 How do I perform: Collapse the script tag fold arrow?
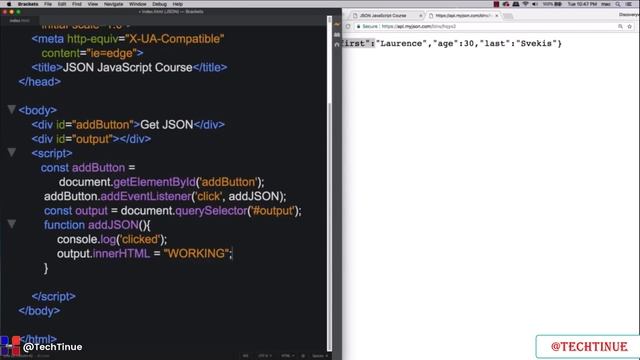pos(11,152)
